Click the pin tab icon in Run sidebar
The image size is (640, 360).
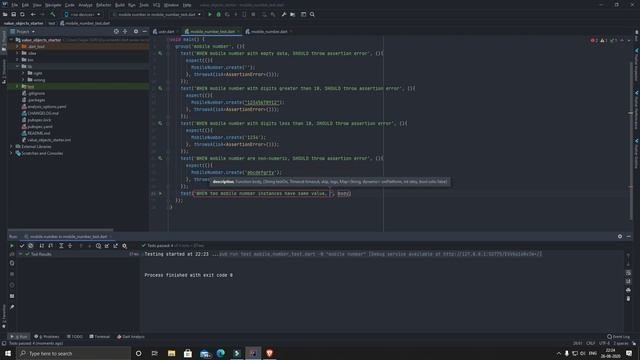click(12, 307)
